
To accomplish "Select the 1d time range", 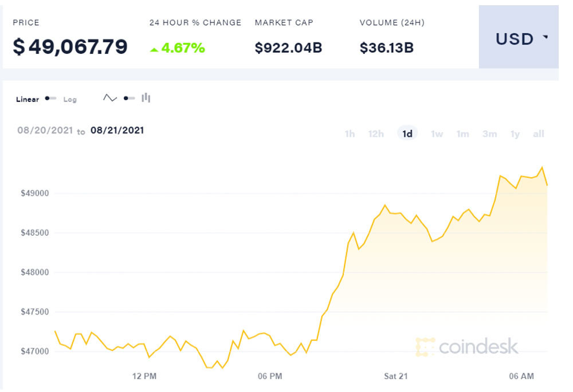I will pos(407,134).
